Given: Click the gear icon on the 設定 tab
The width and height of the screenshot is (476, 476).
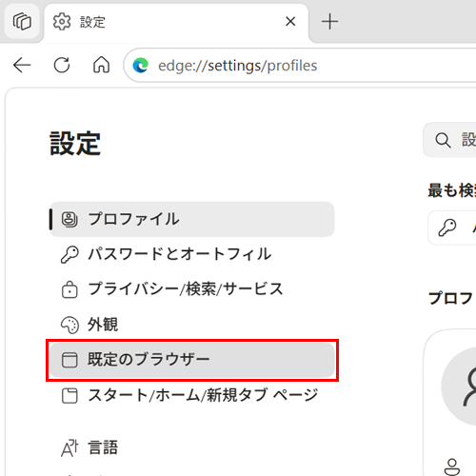Looking at the screenshot, I should coord(62,22).
